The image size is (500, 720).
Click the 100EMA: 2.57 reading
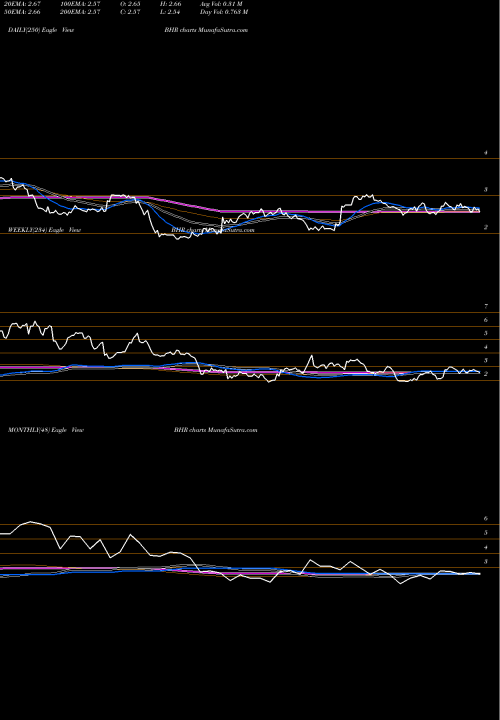click(80, 4)
